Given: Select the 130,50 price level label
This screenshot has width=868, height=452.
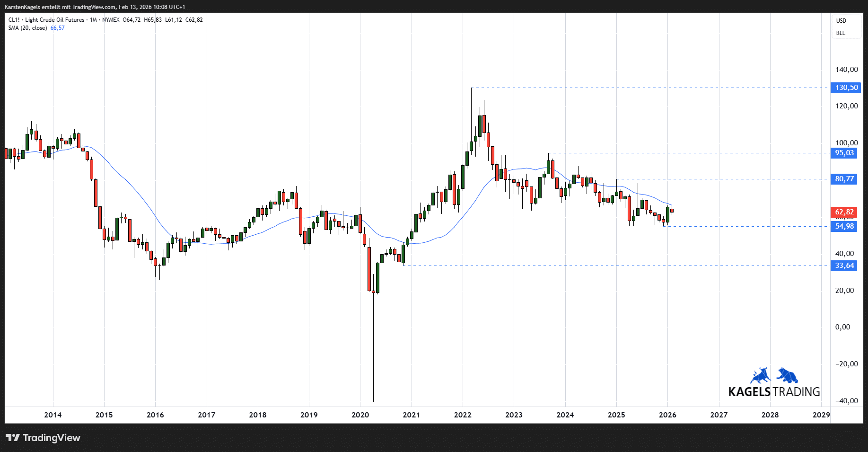Looking at the screenshot, I should click(846, 88).
